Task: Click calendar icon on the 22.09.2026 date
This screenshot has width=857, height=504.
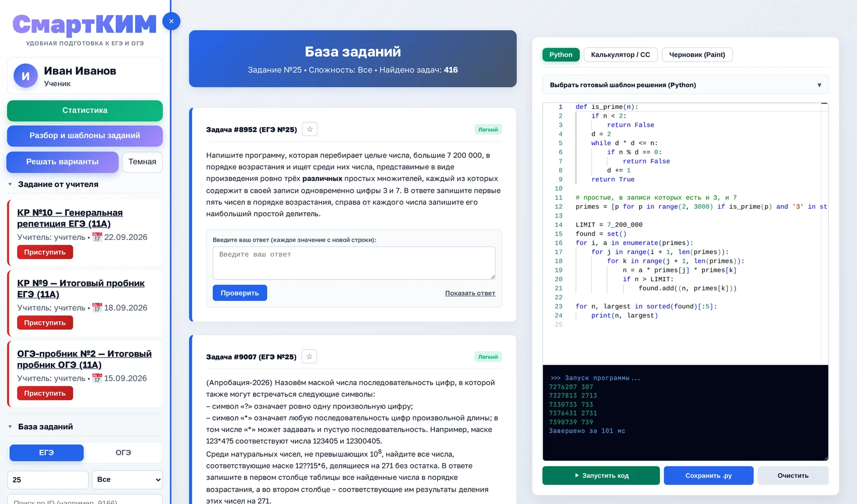Action: [x=97, y=237]
